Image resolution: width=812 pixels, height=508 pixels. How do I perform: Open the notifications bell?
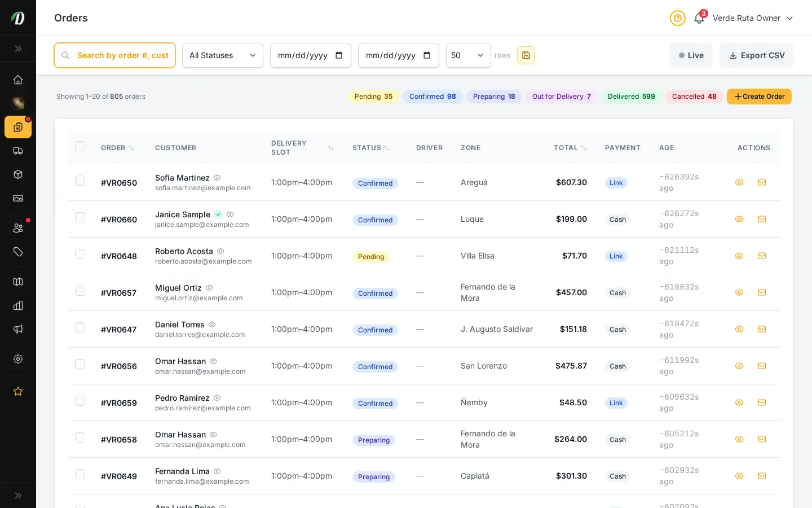(699, 18)
